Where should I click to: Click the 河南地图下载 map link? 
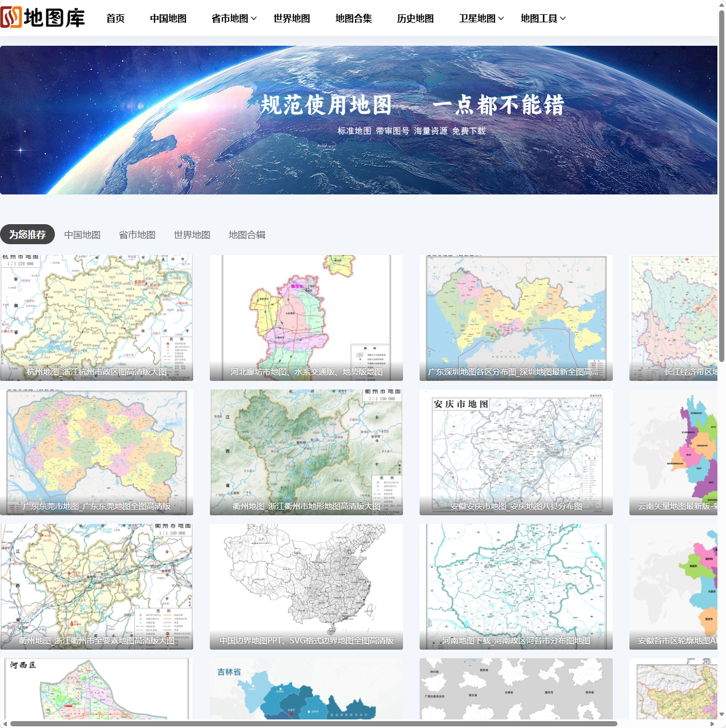[x=516, y=586]
